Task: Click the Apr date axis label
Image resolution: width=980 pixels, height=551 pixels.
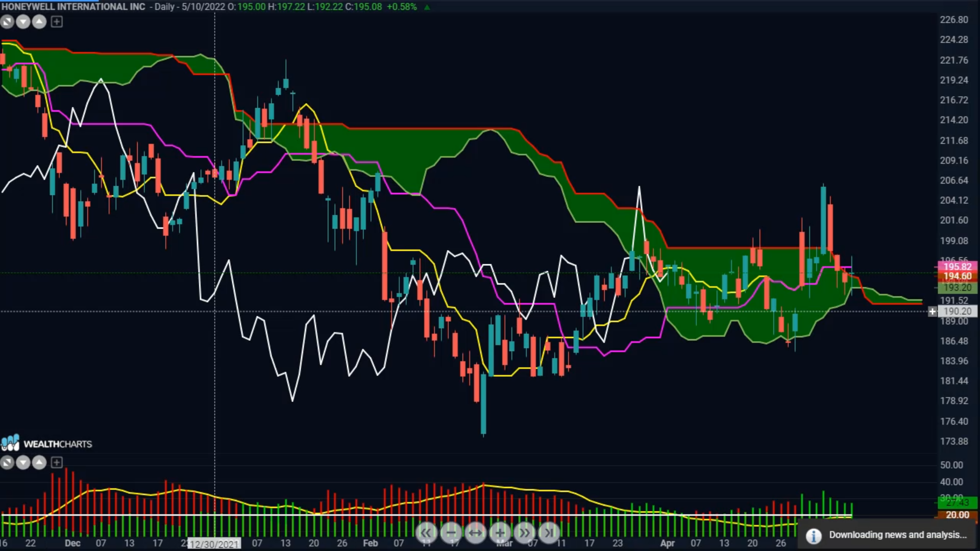Action: [x=667, y=543]
